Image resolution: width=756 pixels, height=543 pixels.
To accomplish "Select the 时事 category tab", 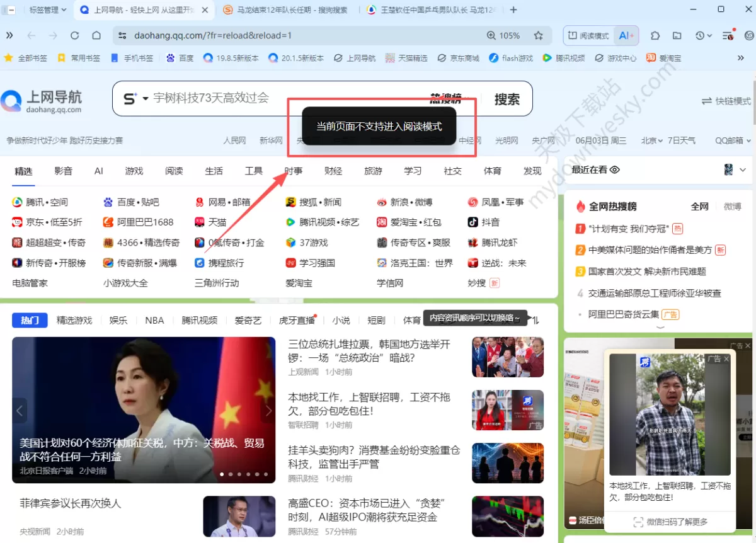I will click(293, 171).
